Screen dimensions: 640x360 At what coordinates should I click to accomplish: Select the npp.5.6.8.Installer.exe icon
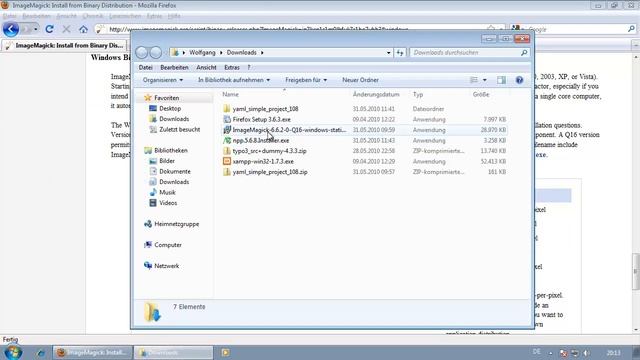[x=227, y=140]
